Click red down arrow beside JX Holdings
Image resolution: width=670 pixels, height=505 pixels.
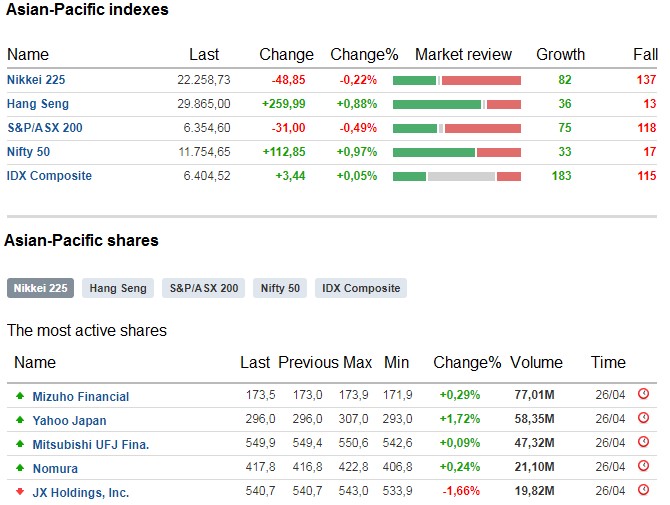[x=19, y=492]
